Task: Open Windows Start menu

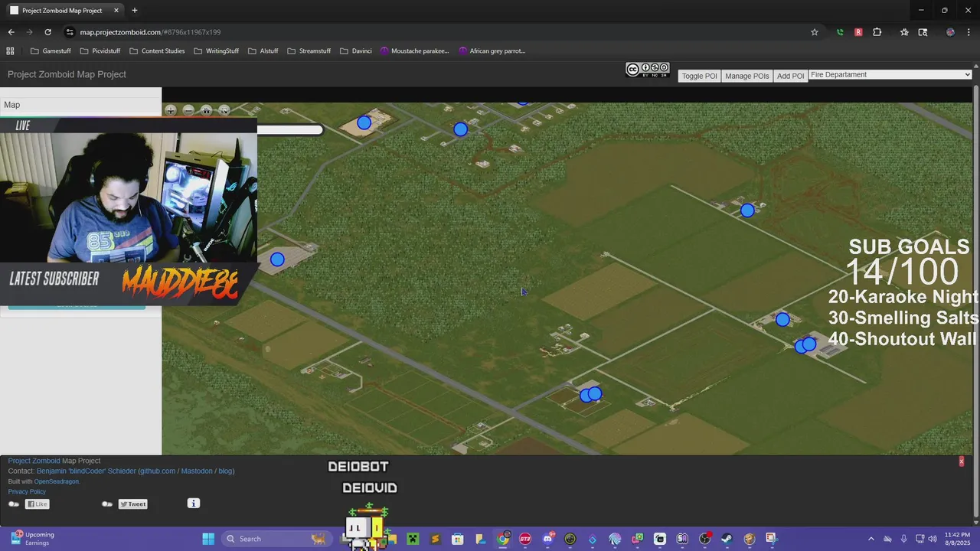Action: 208,539
